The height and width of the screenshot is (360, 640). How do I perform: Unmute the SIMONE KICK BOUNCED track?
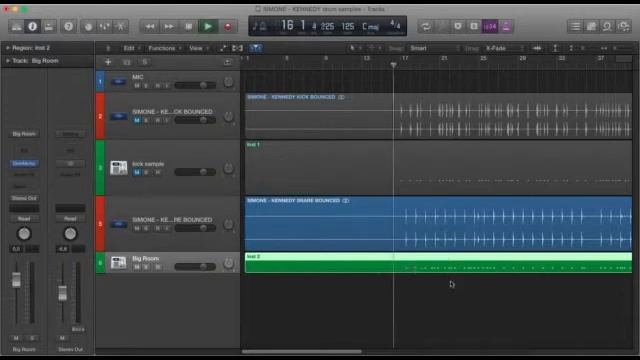pyautogui.click(x=137, y=120)
